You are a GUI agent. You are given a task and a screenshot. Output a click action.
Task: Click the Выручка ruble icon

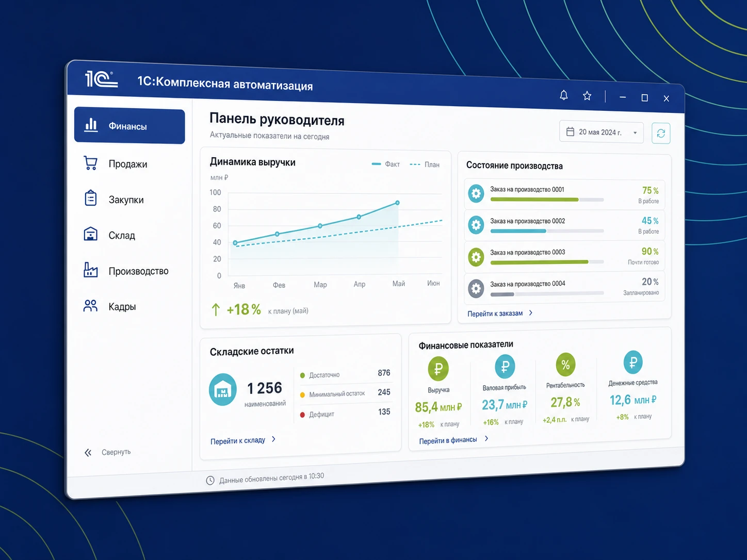click(439, 369)
